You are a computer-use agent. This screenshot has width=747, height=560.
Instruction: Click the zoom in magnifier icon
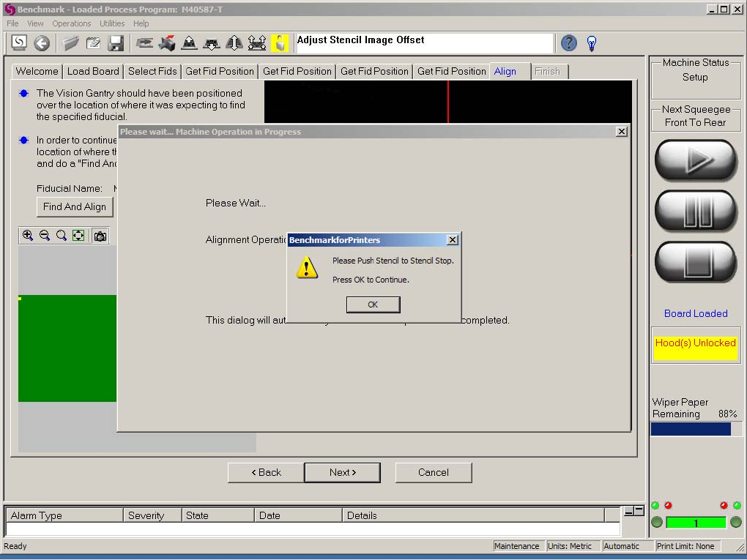coord(28,236)
